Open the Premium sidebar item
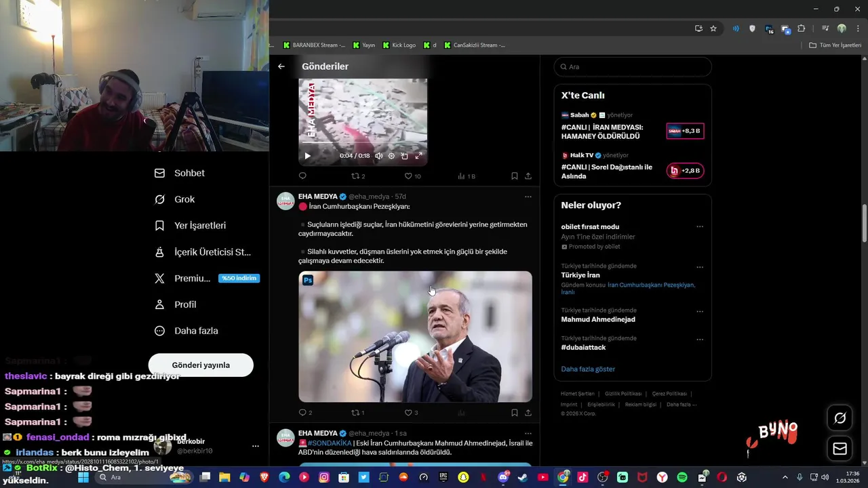 tap(206, 279)
